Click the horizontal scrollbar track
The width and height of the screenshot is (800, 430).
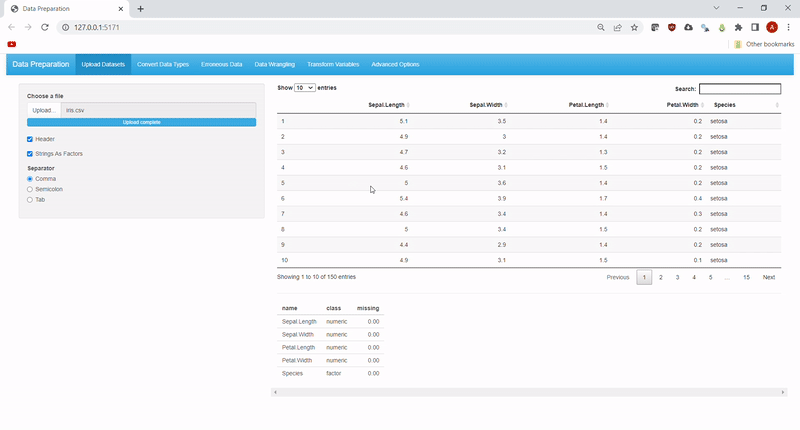tap(529, 392)
